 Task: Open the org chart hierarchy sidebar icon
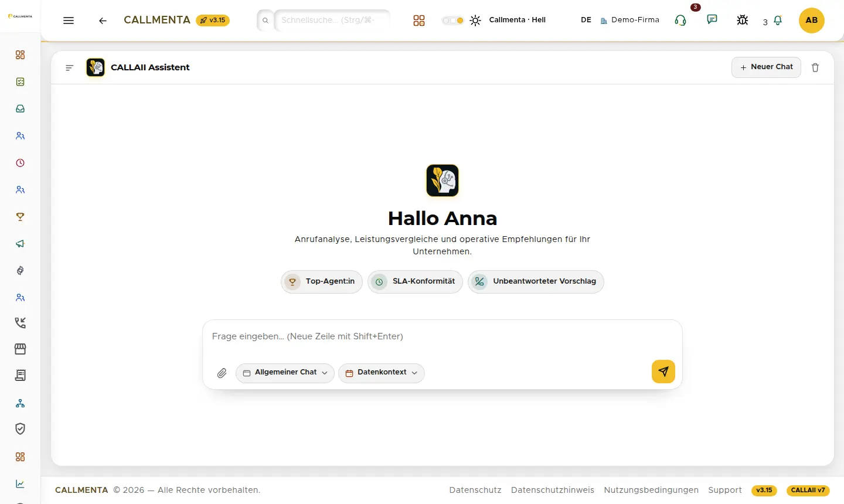(x=21, y=403)
